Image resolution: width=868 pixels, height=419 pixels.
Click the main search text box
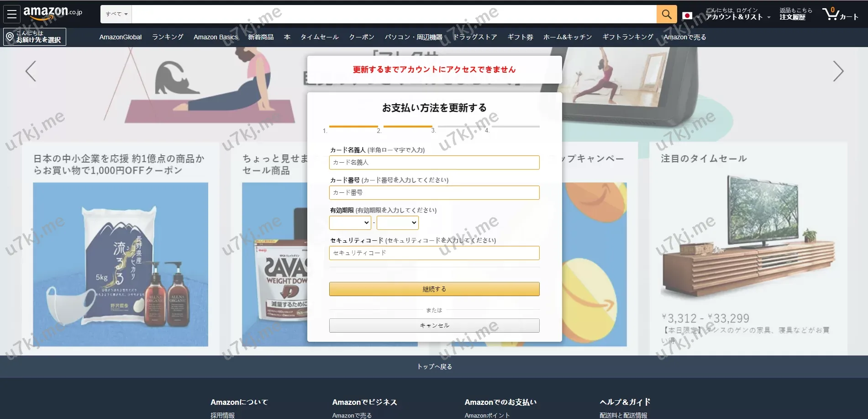[x=394, y=14]
